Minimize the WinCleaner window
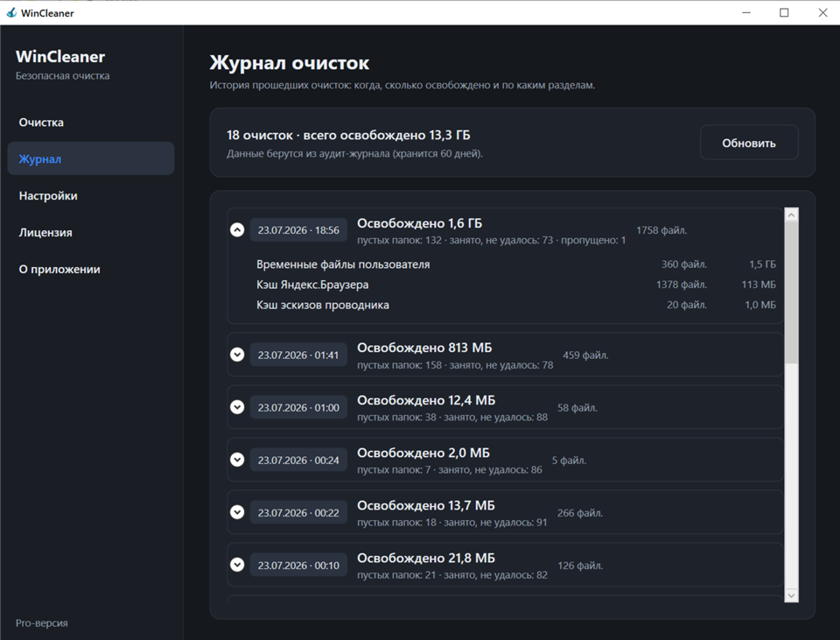 [x=746, y=12]
